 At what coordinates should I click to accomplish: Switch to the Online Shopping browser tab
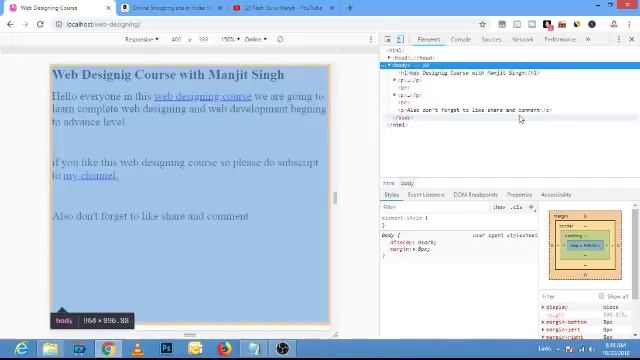(171, 8)
